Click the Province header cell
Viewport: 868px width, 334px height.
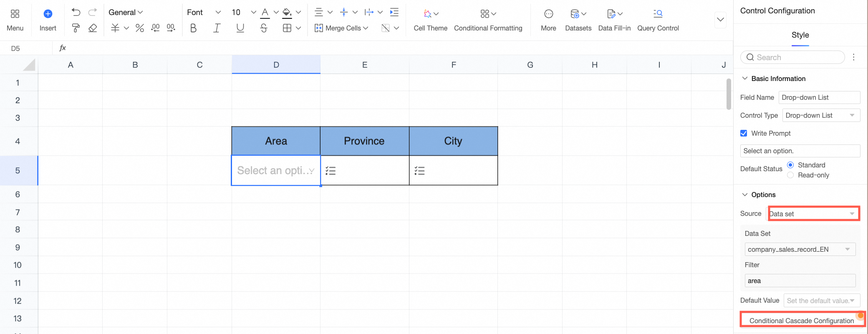pos(364,141)
